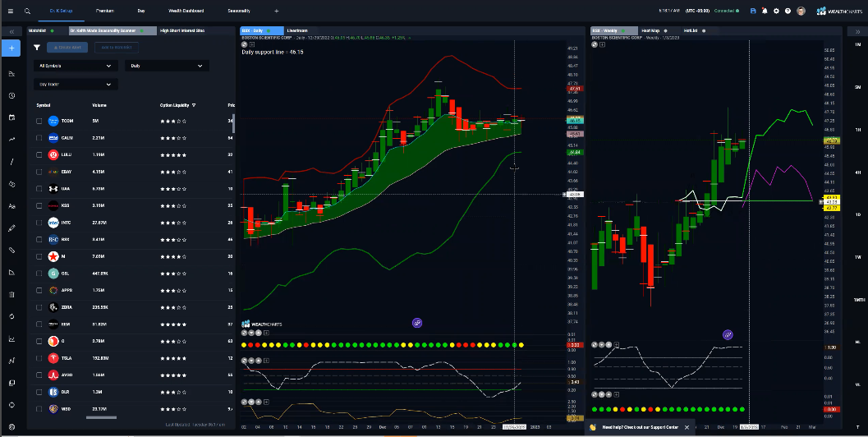The height and width of the screenshot is (437, 868).
Task: Select the diagonal line drawing tool
Action: pos(11,162)
